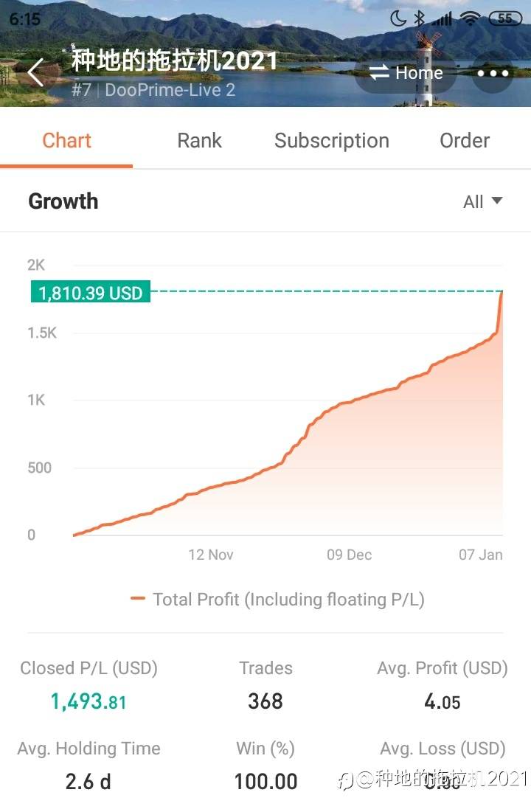Tap the swap arrows Home button
The height and width of the screenshot is (812, 531).
click(406, 72)
